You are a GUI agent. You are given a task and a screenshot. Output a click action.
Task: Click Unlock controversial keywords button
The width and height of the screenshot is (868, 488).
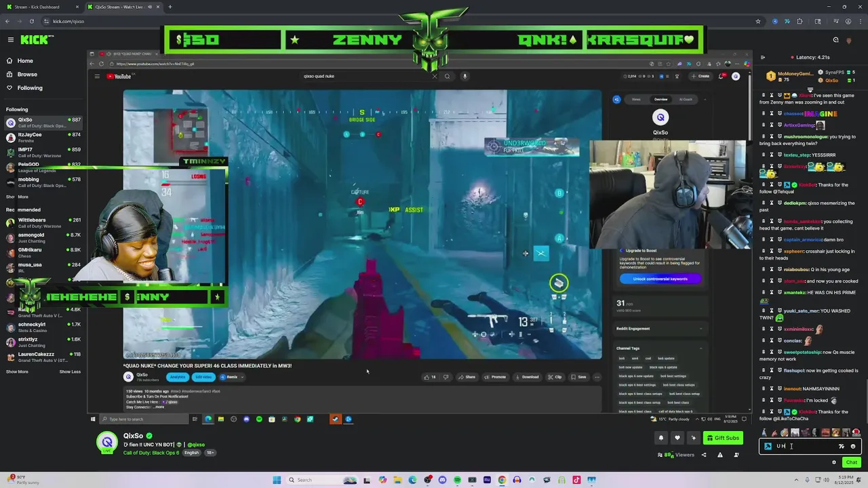(x=660, y=279)
